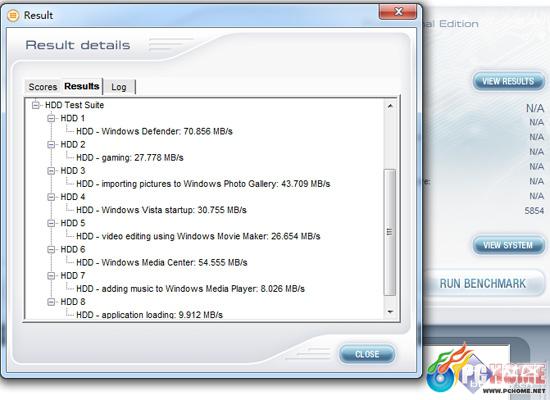
Task: Click the results list scroll-down arrow
Action: pos(390,312)
